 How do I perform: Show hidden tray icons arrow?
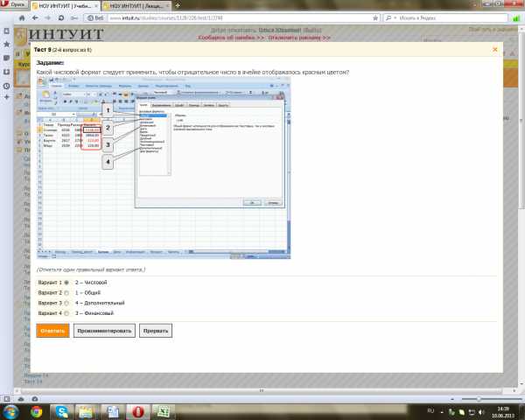point(442,412)
